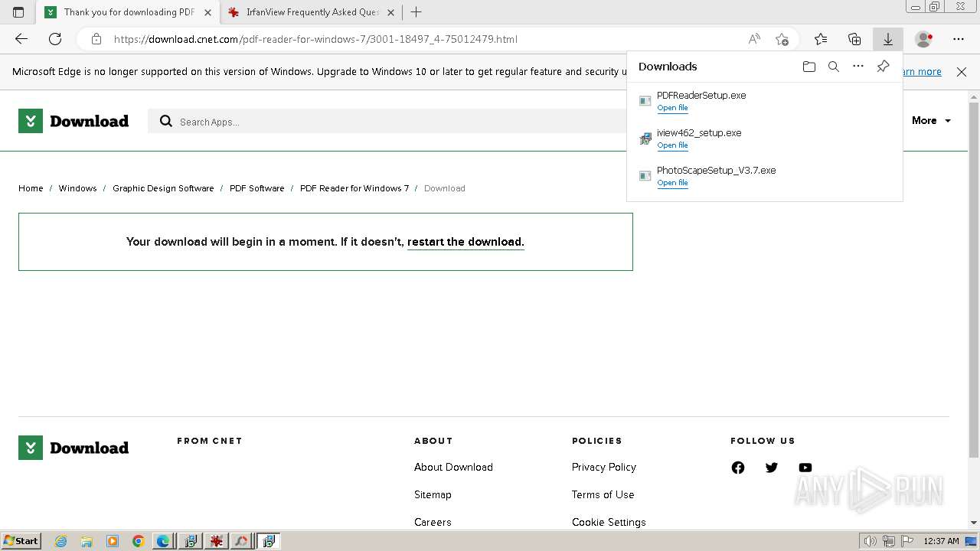Click the volume icon in system tray
The height and width of the screenshot is (551, 980).
[x=871, y=541]
